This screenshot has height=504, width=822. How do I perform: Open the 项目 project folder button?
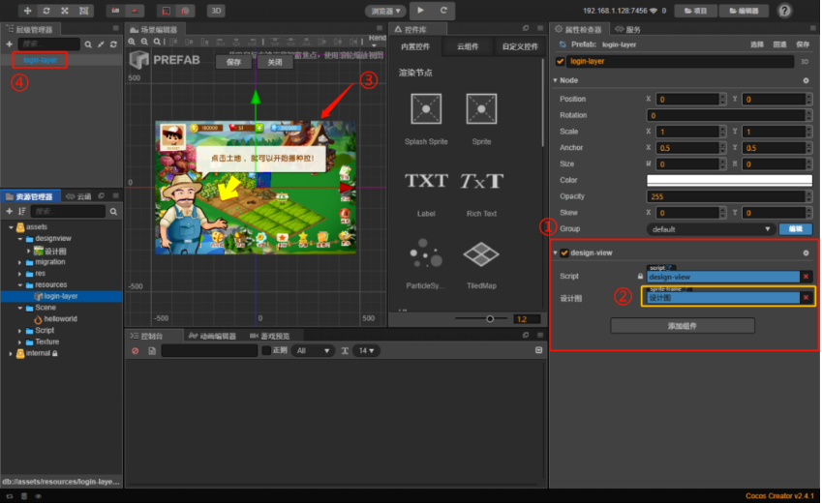tap(695, 11)
